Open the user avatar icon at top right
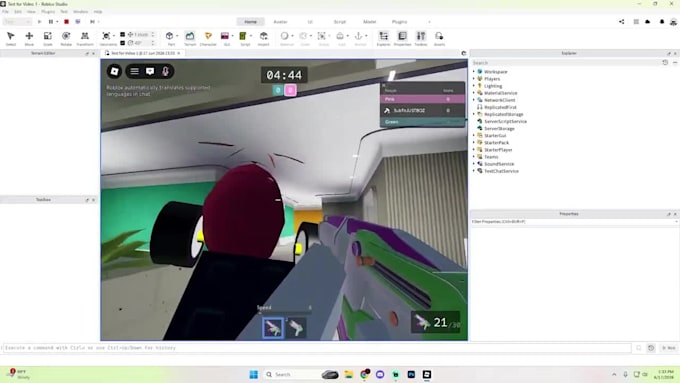This screenshot has width=680, height=383. tap(673, 22)
